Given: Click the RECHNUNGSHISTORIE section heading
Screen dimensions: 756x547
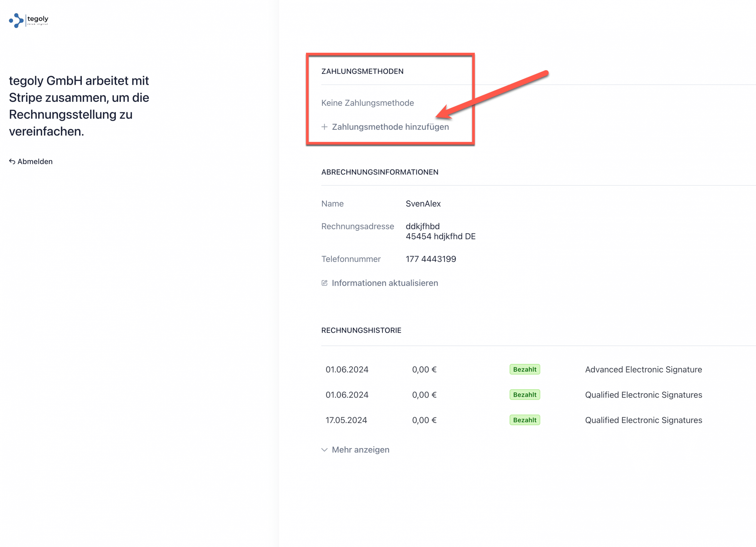Looking at the screenshot, I should click(x=361, y=330).
